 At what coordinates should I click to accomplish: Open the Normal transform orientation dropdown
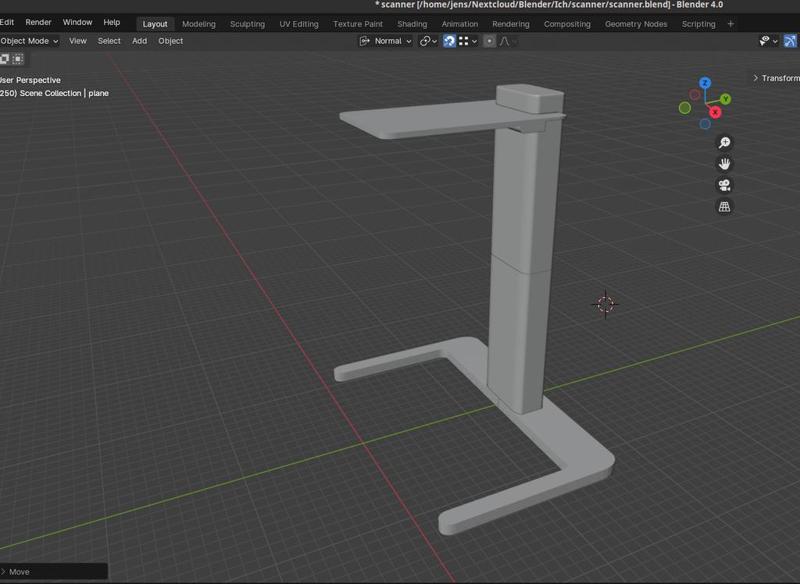click(386, 41)
